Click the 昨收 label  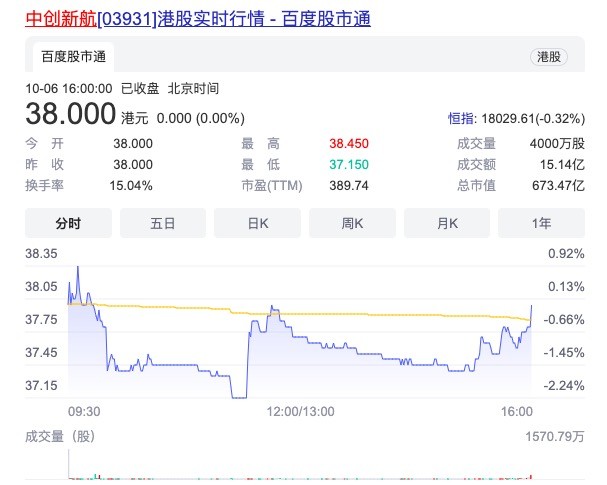[x=45, y=165]
